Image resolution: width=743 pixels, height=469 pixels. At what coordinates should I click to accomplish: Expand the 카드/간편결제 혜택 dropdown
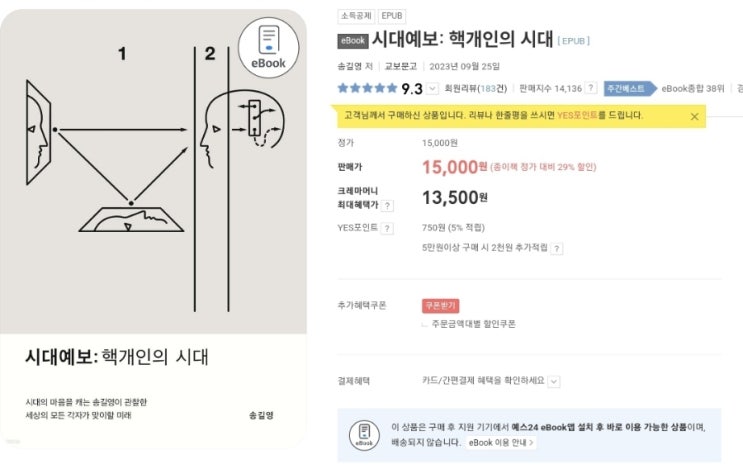click(x=554, y=381)
